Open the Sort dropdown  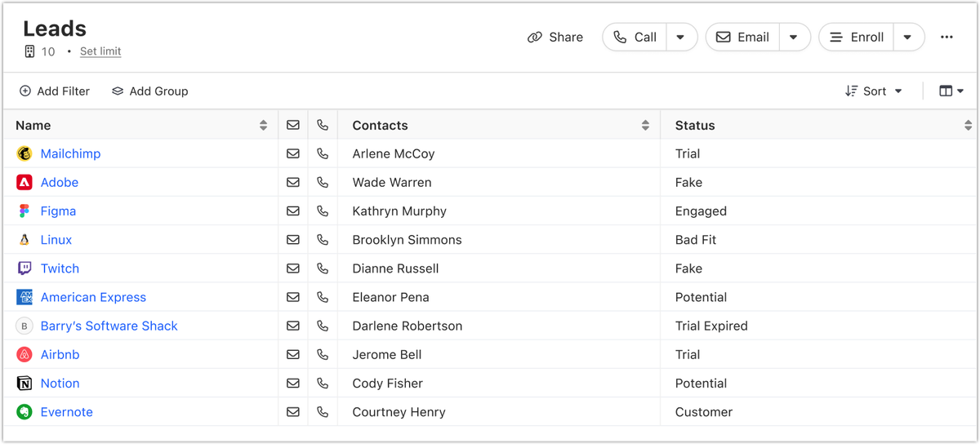tap(874, 91)
